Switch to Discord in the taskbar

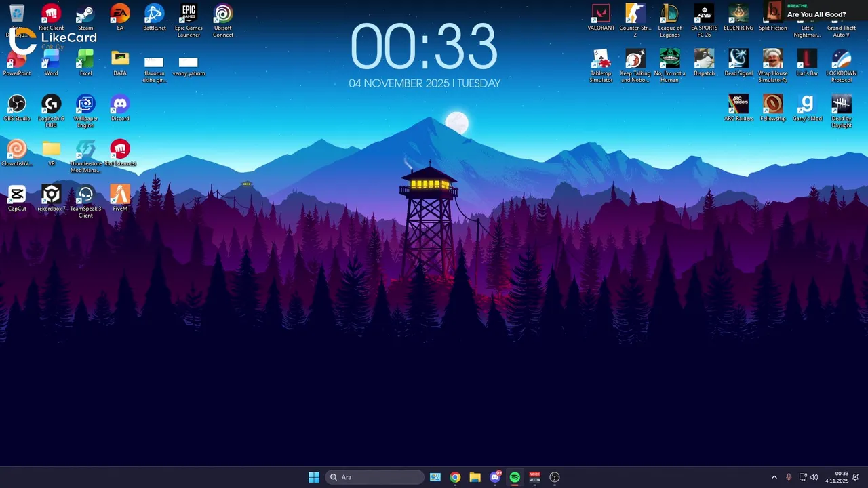point(495,477)
